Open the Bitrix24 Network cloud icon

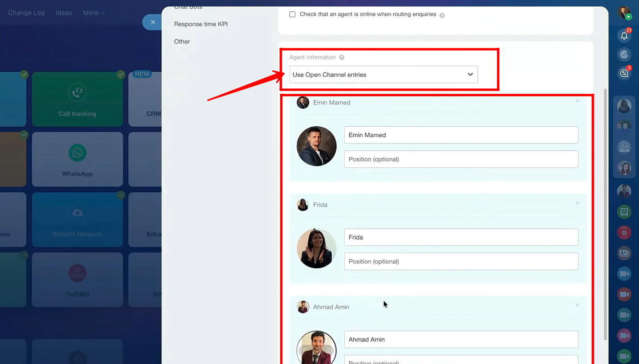point(77,213)
